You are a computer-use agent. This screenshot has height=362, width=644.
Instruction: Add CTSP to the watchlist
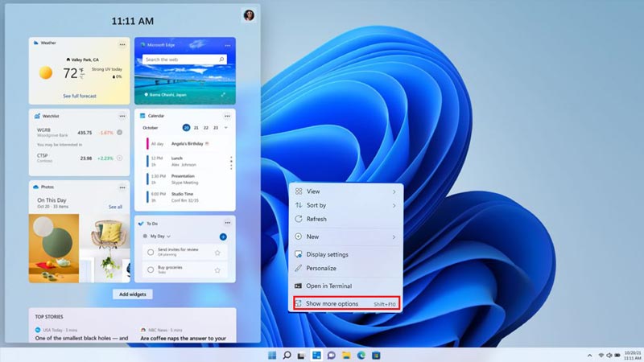[x=119, y=158]
